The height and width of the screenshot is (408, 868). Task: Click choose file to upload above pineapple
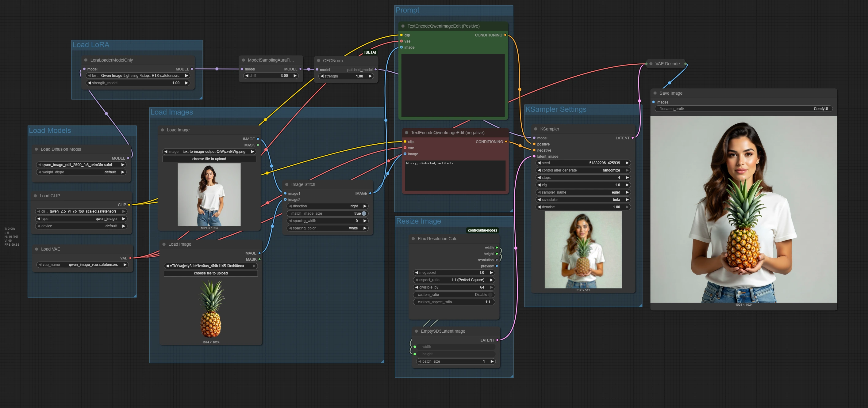(211, 273)
